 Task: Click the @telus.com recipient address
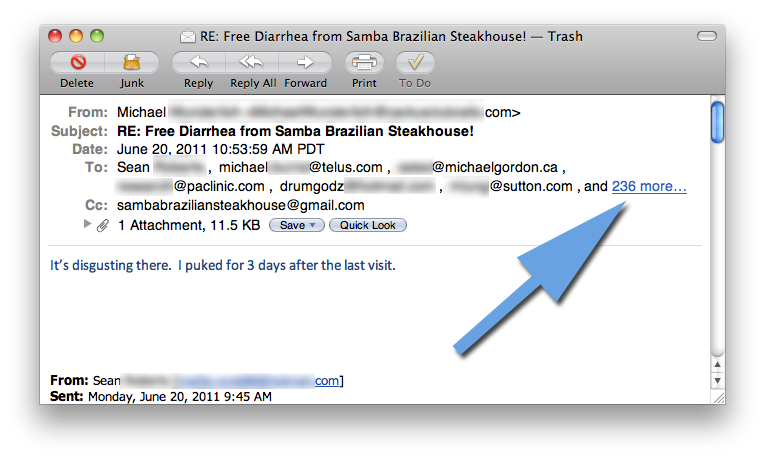pyautogui.click(x=301, y=167)
